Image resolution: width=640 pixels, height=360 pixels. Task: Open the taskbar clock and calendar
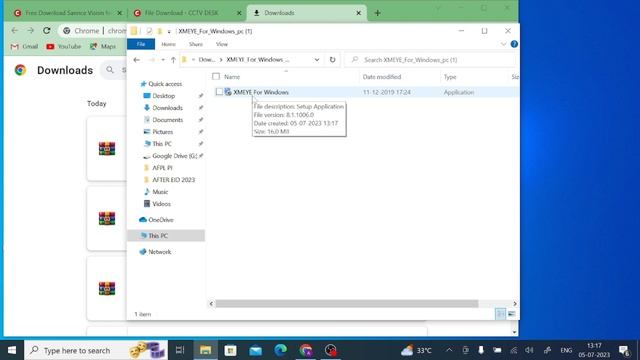[594, 350]
